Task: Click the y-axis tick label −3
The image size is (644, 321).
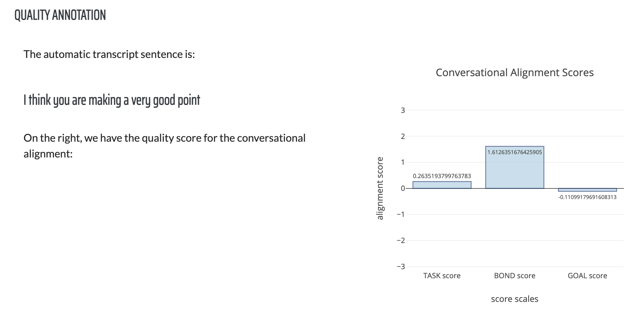Action: click(401, 267)
